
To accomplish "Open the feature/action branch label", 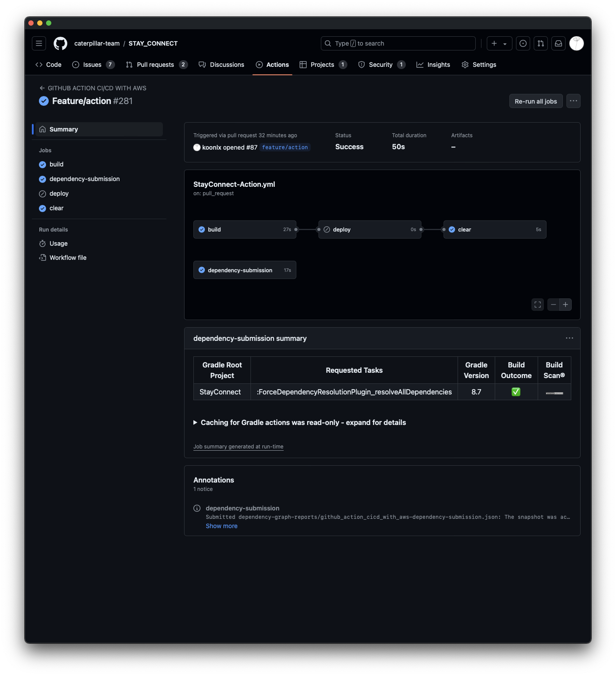I will click(285, 147).
